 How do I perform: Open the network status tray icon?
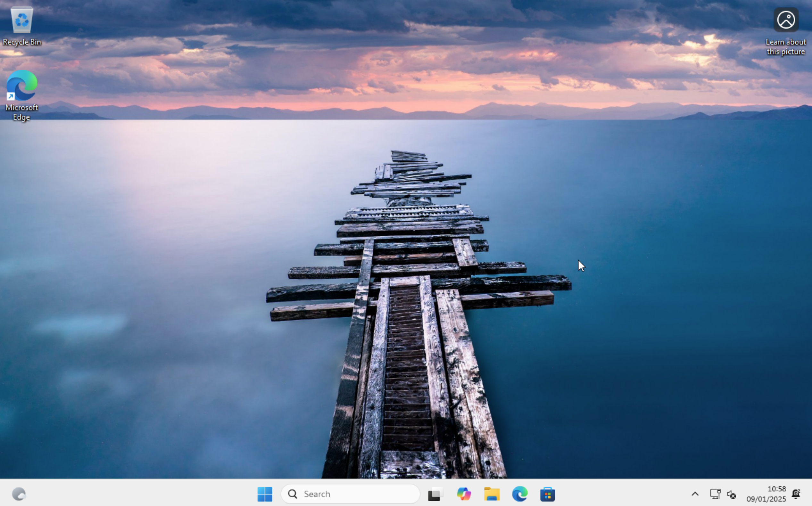point(715,494)
